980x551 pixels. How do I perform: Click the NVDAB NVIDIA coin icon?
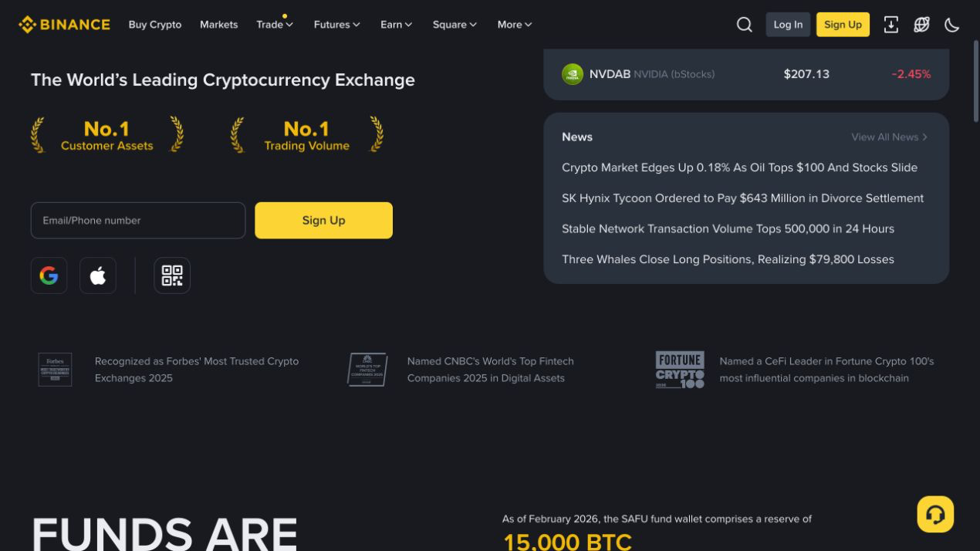[573, 74]
